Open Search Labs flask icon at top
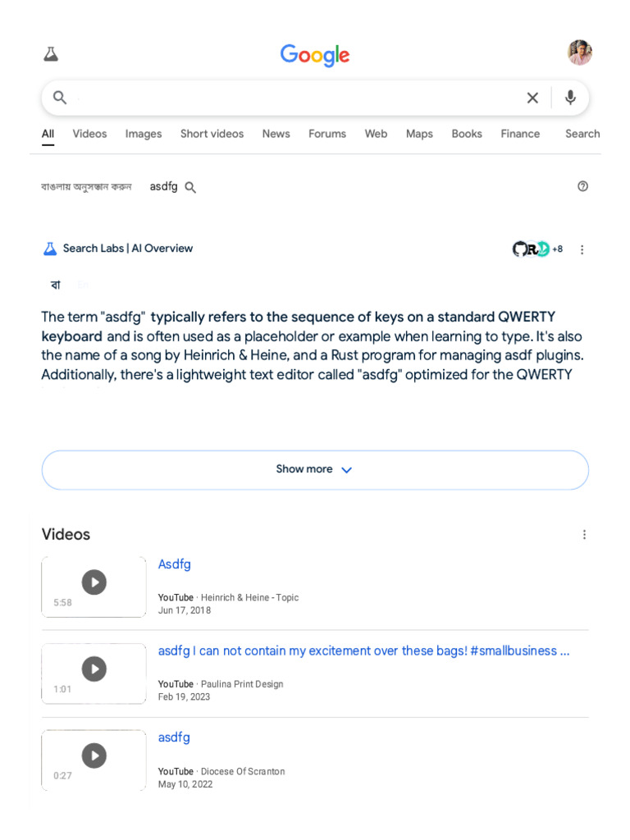Image resolution: width=630 pixels, height=840 pixels. pyautogui.click(x=51, y=54)
